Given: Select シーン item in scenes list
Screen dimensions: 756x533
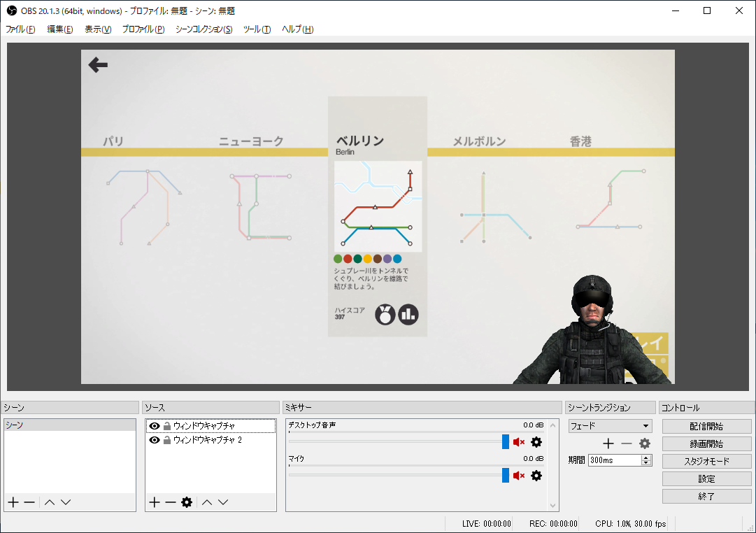Looking at the screenshot, I should pyautogui.click(x=70, y=425).
